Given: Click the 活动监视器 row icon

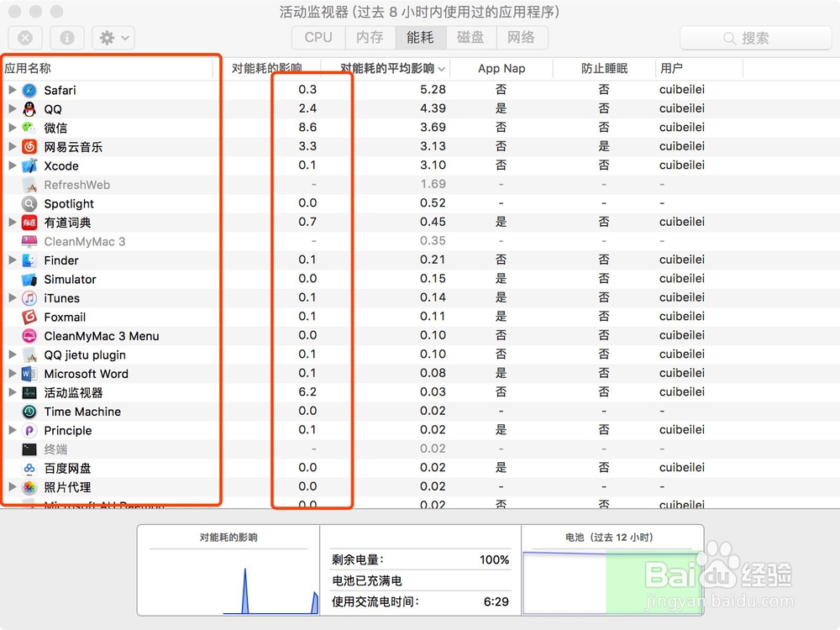Looking at the screenshot, I should tap(29, 392).
